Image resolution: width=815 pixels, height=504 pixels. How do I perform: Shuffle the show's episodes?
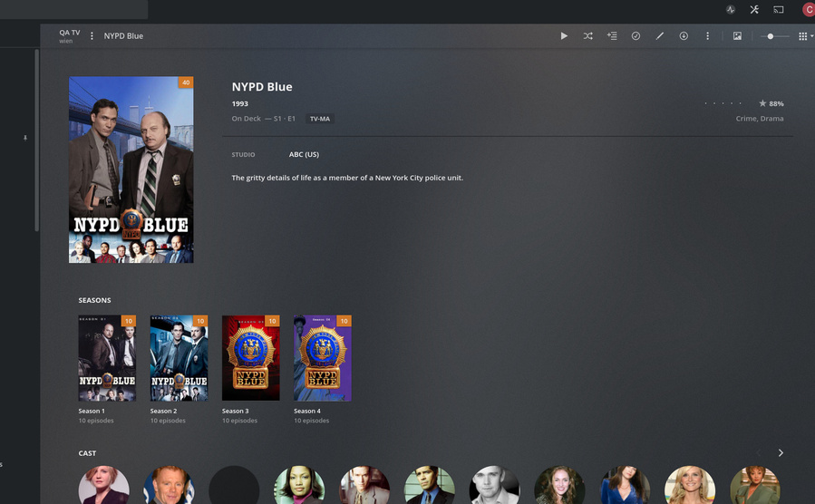[x=587, y=36]
